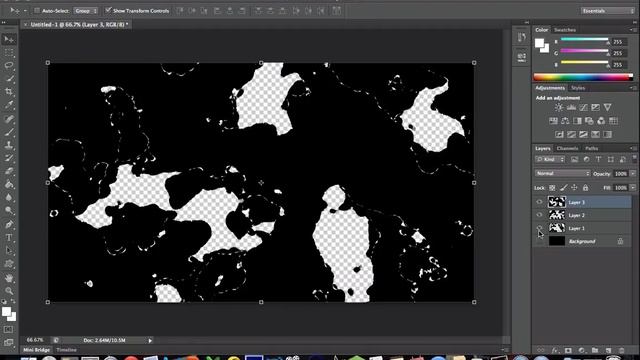Click the Add layer style fx icon
Viewport: 640px width, 360px height.
tap(554, 350)
